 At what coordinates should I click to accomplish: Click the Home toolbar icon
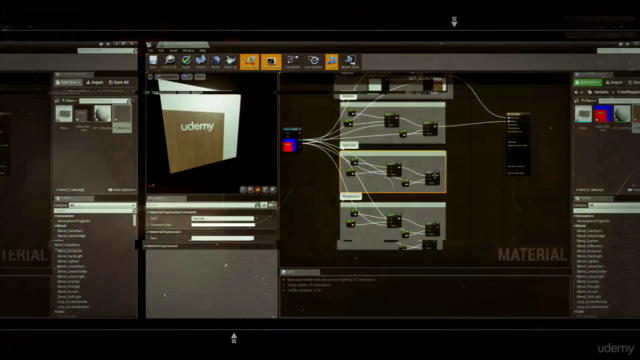(216, 62)
